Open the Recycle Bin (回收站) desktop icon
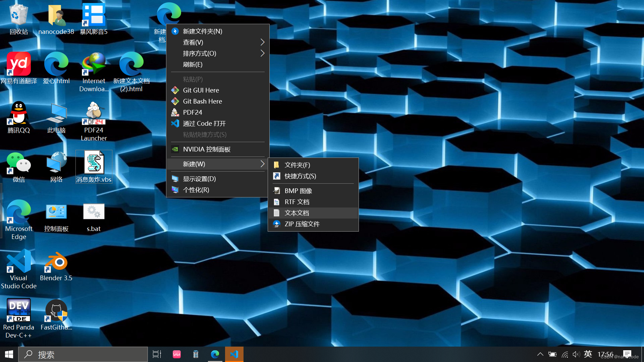The image size is (644, 362). [19, 19]
